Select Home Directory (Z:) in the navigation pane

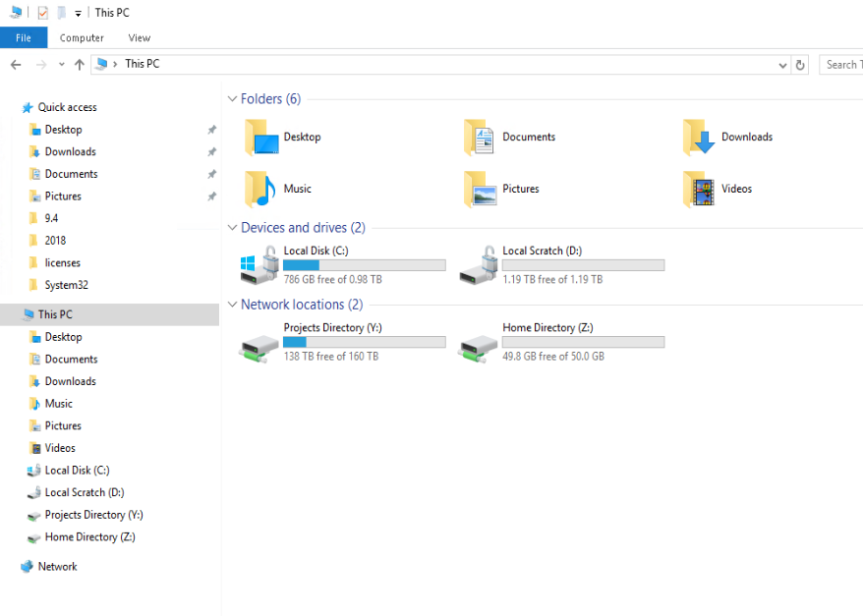click(x=89, y=537)
